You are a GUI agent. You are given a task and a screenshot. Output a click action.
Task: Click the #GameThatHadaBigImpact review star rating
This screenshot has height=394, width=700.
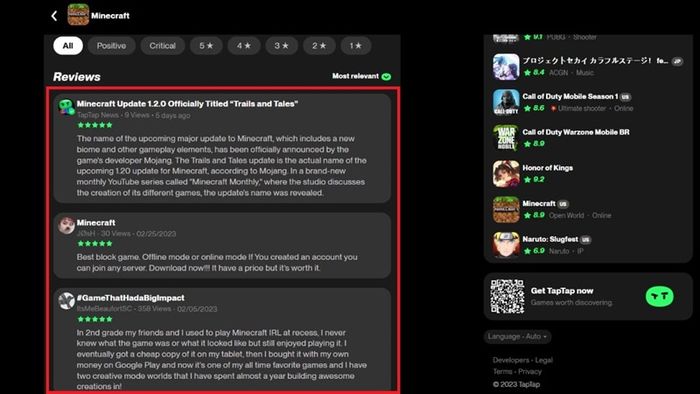tap(95, 319)
